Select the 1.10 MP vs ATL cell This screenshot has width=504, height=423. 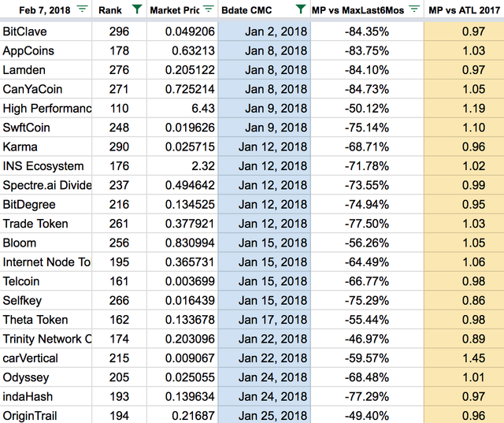464,128
